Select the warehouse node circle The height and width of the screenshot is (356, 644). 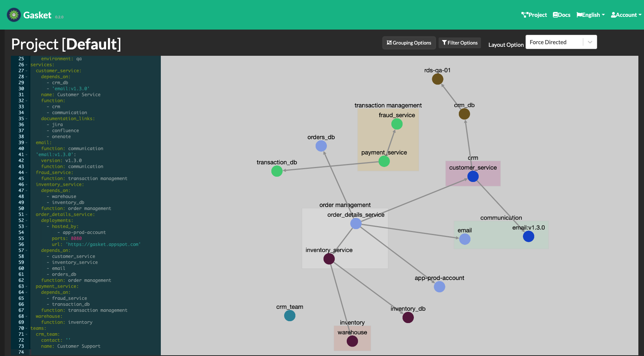[x=352, y=341]
